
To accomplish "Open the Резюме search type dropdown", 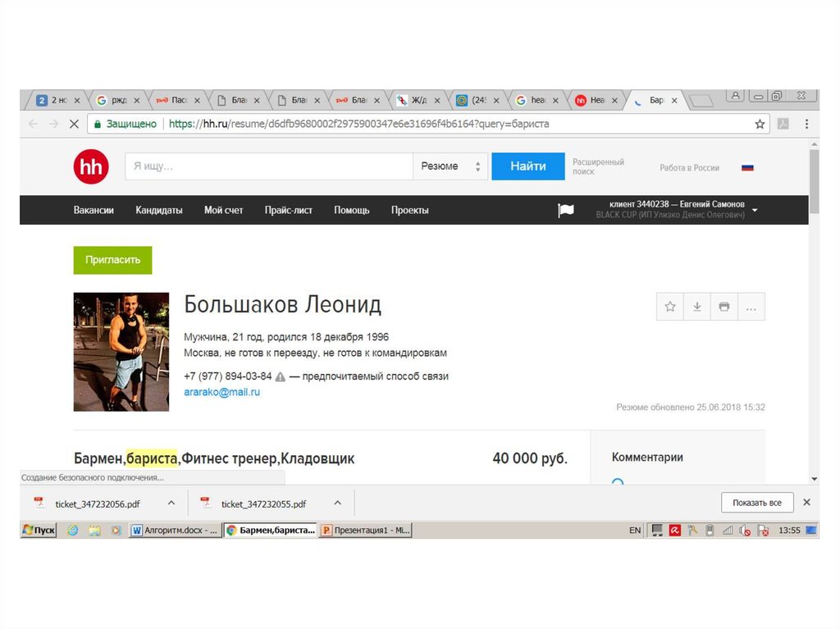I will coord(450,166).
